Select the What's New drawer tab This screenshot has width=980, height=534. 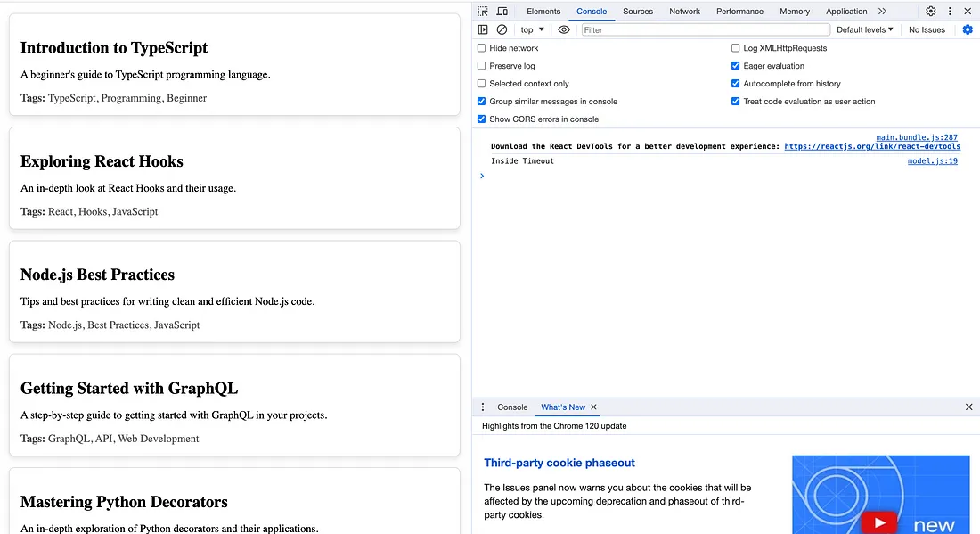pyautogui.click(x=562, y=407)
